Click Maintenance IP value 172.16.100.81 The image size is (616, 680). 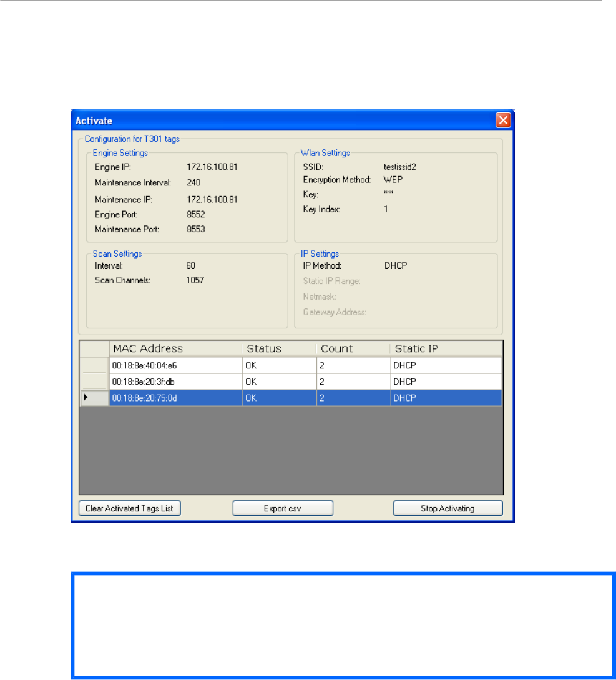coord(212,199)
